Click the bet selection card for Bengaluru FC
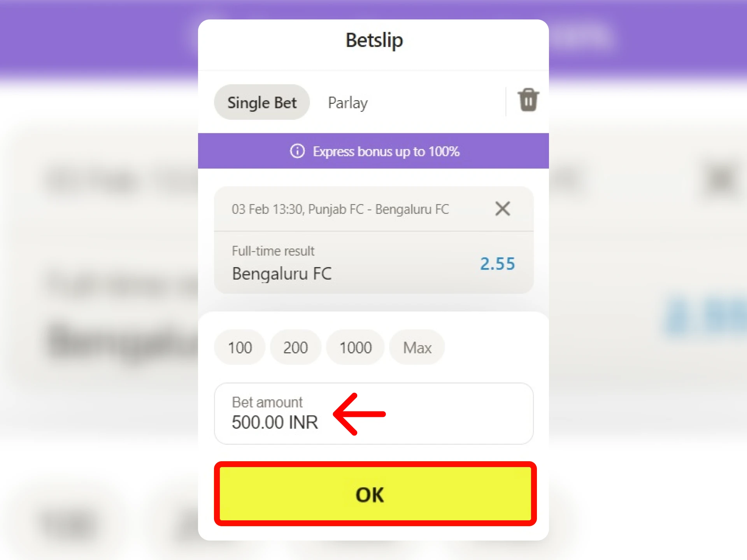The width and height of the screenshot is (747, 560). pyautogui.click(x=373, y=262)
